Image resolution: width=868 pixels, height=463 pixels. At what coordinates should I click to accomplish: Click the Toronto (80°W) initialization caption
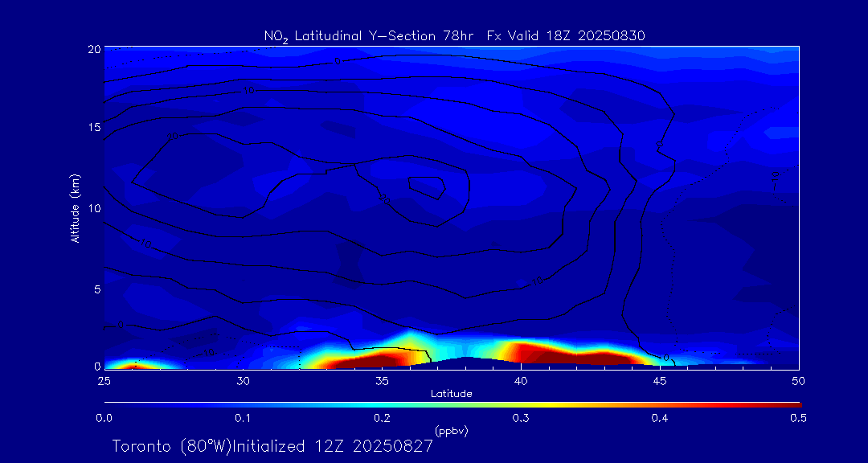(x=272, y=446)
